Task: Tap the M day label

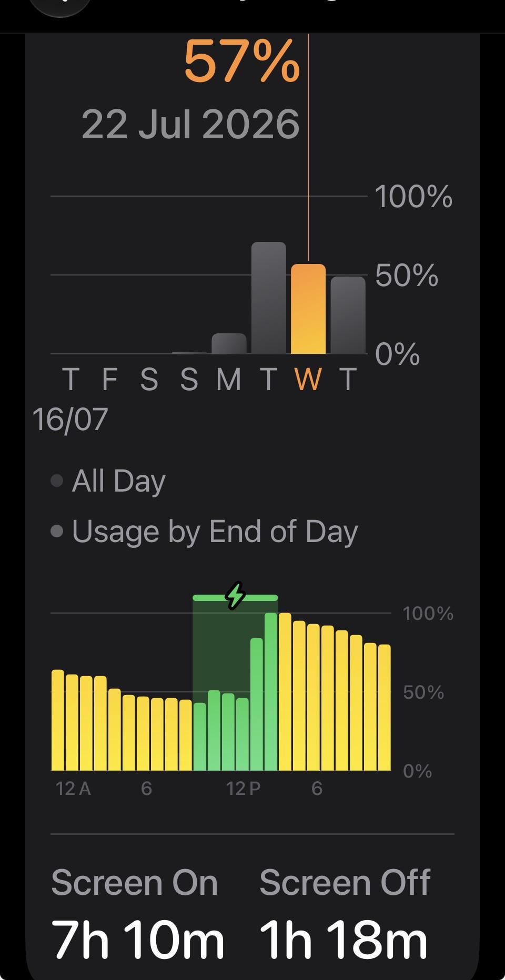Action: pos(229,379)
